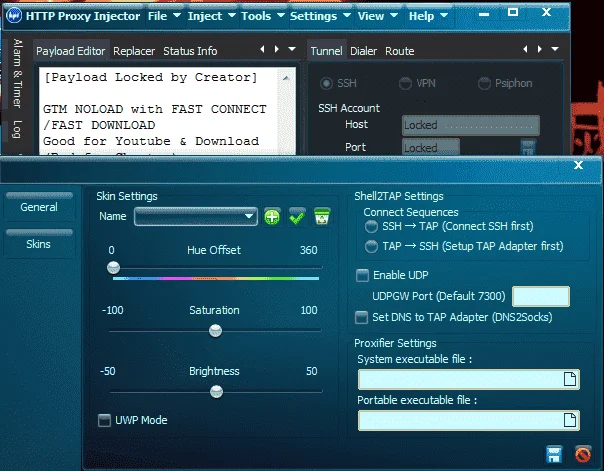Switch to the Dialer tab
604x471 pixels.
coord(363,51)
